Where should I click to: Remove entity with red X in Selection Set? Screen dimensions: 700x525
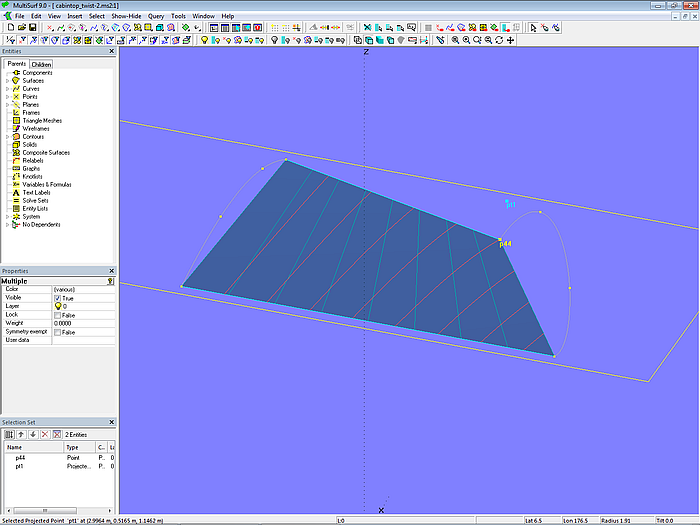coord(44,434)
